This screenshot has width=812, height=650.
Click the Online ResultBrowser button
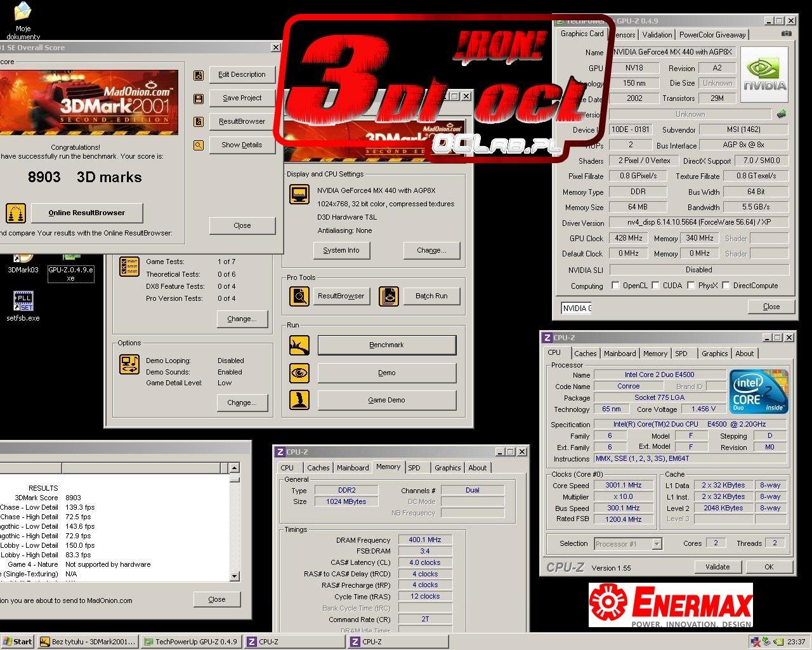pyautogui.click(x=87, y=213)
